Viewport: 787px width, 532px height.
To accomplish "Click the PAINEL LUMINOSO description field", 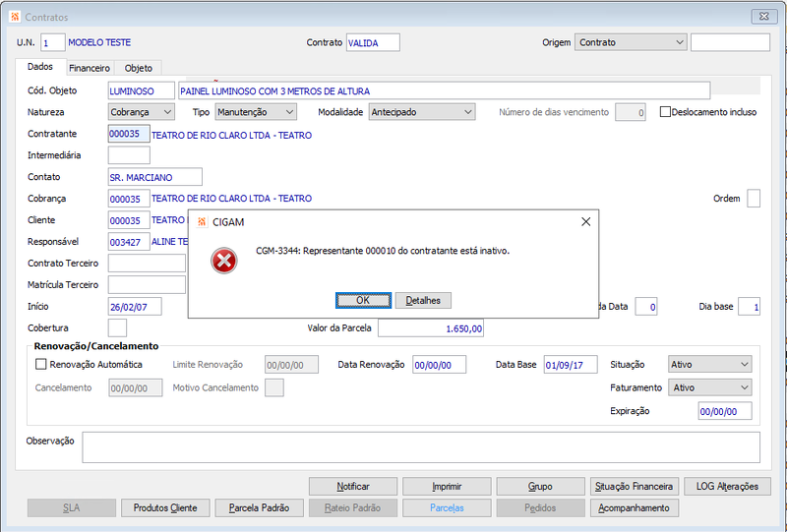I will pyautogui.click(x=445, y=90).
